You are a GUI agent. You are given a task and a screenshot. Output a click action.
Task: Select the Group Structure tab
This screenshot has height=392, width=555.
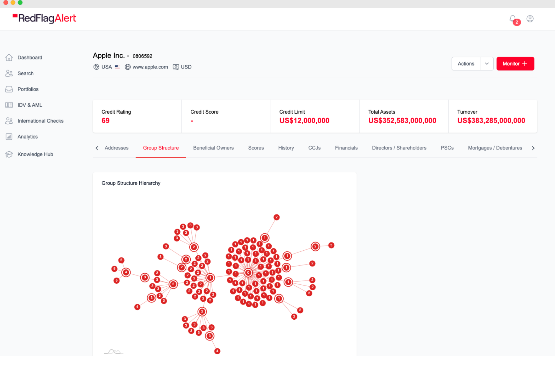pos(161,148)
